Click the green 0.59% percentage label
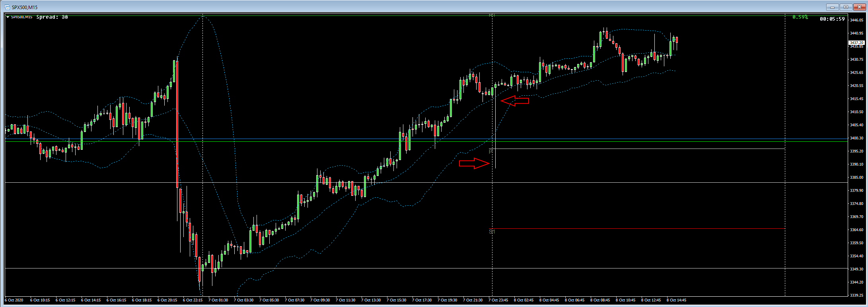The height and width of the screenshot is (307, 868). 800,17
